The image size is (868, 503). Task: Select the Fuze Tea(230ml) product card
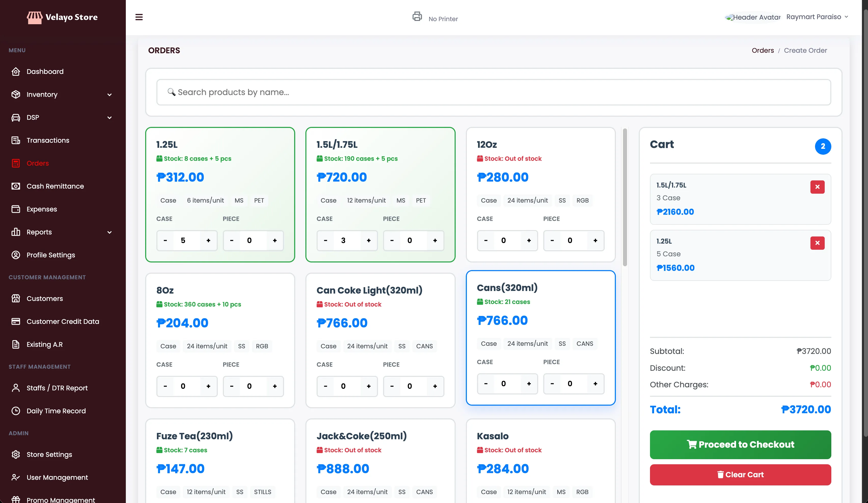pyautogui.click(x=220, y=461)
